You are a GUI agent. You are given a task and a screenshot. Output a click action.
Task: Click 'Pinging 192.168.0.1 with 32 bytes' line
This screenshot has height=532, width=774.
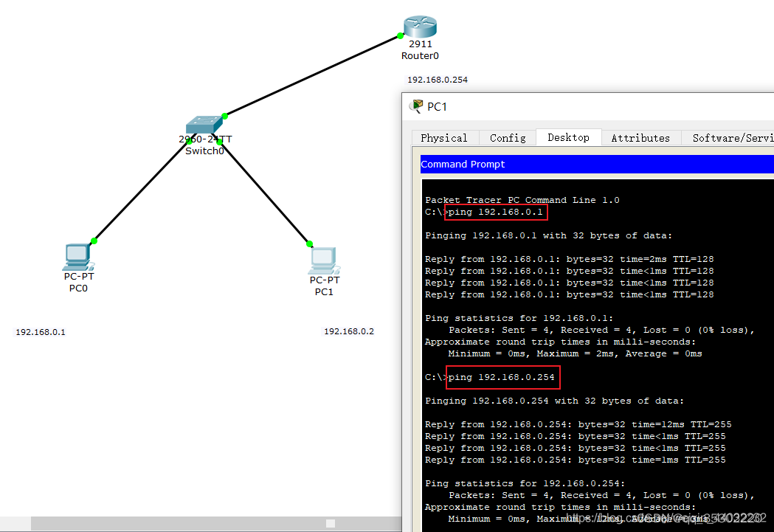(x=548, y=235)
